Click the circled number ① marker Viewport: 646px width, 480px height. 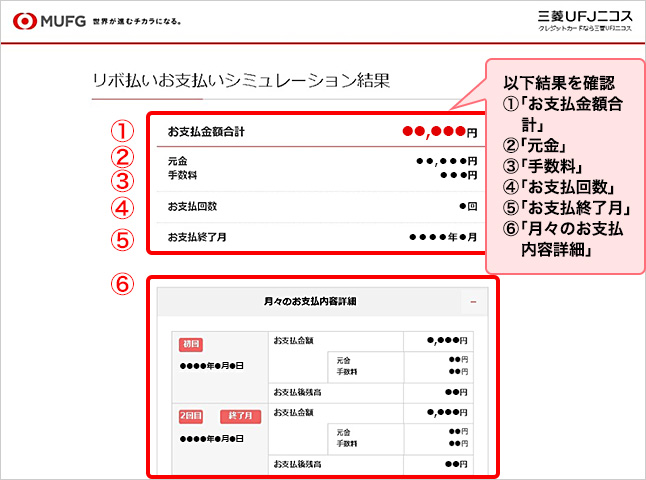point(121,131)
